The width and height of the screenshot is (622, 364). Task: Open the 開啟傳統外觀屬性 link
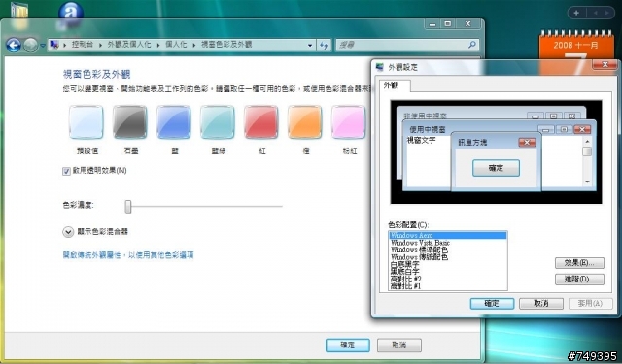tap(128, 255)
